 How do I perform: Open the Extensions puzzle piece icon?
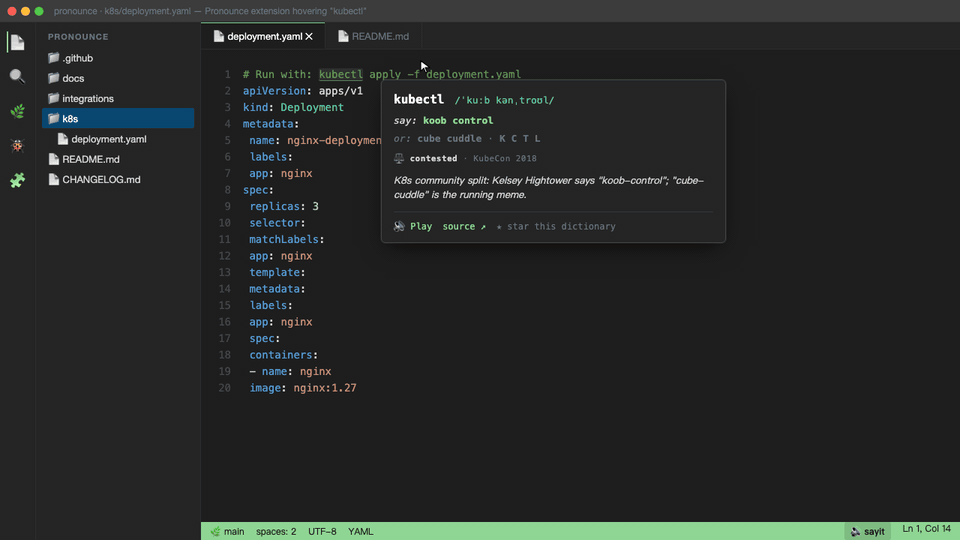point(17,180)
